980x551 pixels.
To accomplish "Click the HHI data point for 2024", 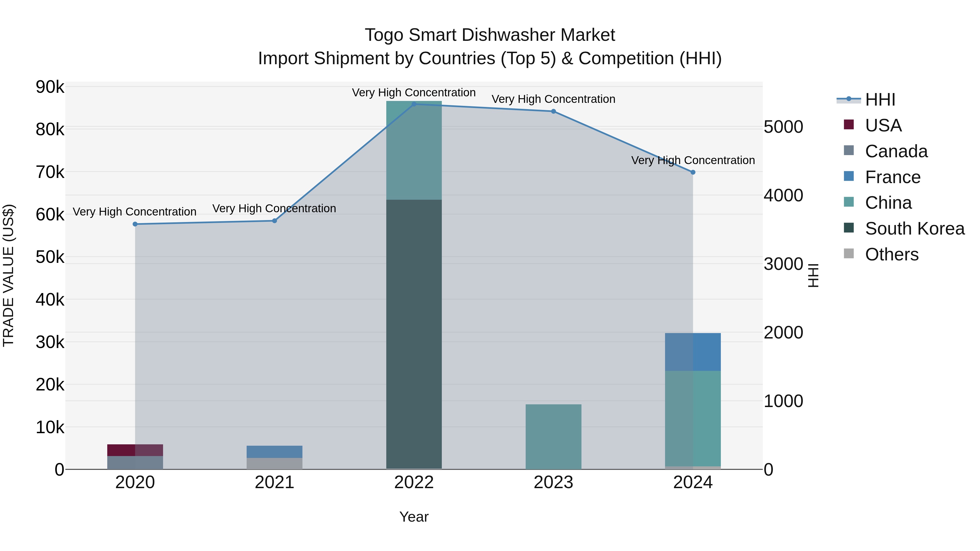I will [693, 172].
